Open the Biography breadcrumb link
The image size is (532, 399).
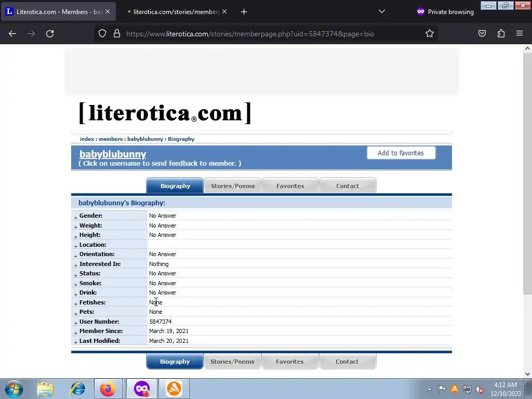pyautogui.click(x=181, y=139)
